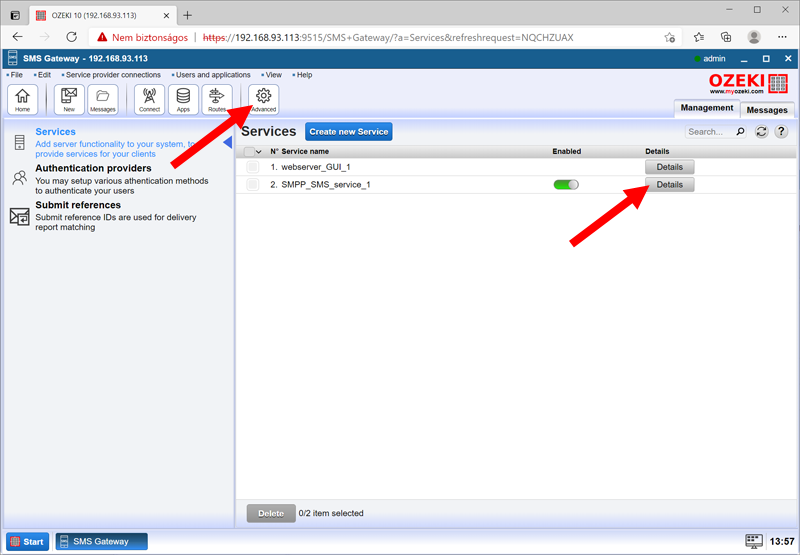
Task: Click the OZEKI logo
Action: 748,84
